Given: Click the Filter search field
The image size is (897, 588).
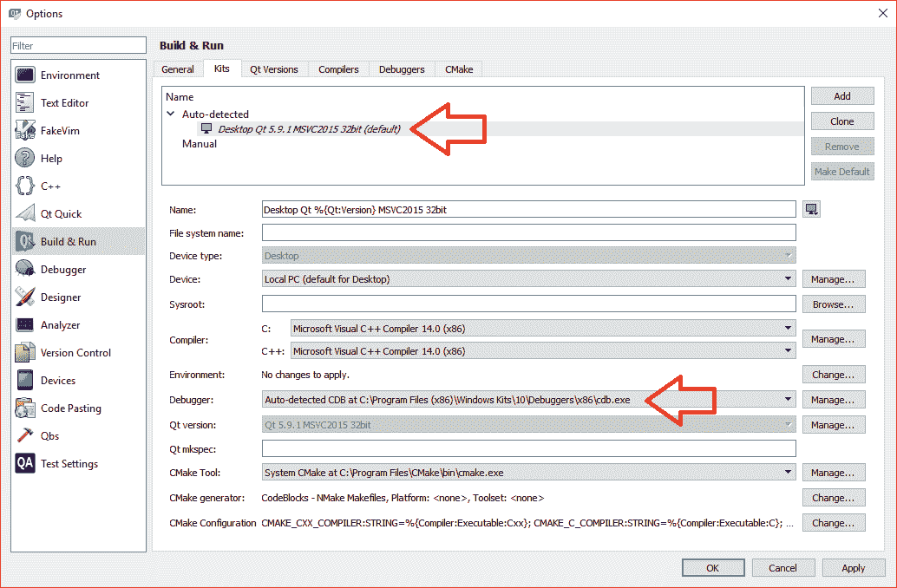Looking at the screenshot, I should pyautogui.click(x=78, y=46).
